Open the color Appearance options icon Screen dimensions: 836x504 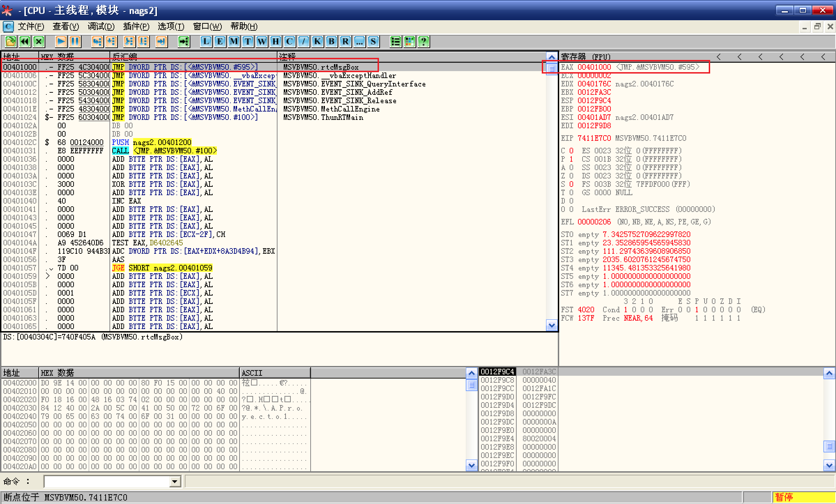409,42
